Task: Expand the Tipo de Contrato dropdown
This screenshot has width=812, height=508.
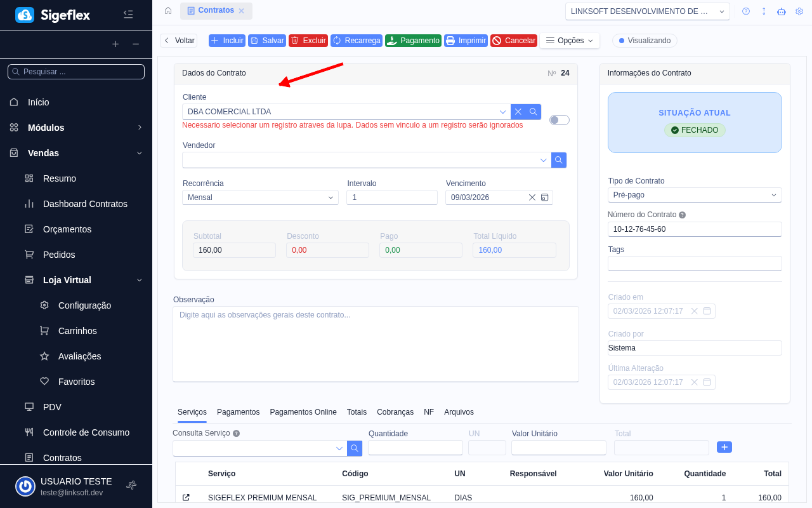Action: pos(695,195)
